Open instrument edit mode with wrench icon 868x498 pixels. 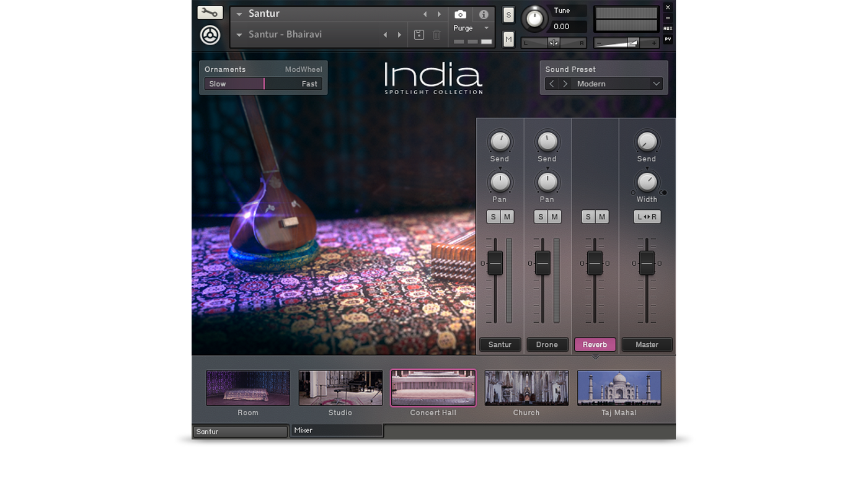pyautogui.click(x=210, y=12)
